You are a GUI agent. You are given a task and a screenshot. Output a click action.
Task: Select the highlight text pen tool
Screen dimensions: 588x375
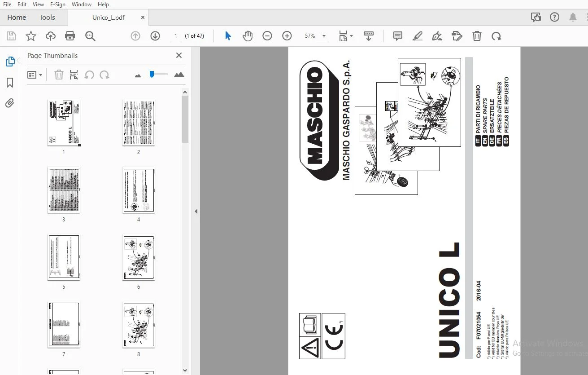(418, 36)
